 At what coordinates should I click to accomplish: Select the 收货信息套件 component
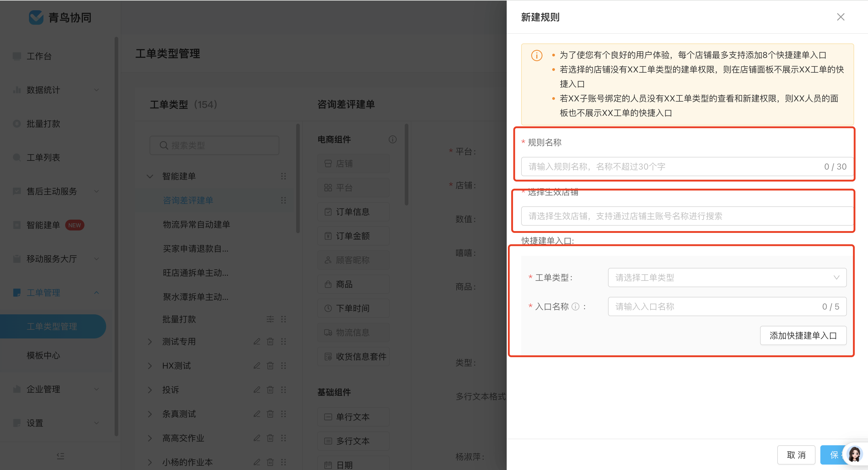(353, 357)
